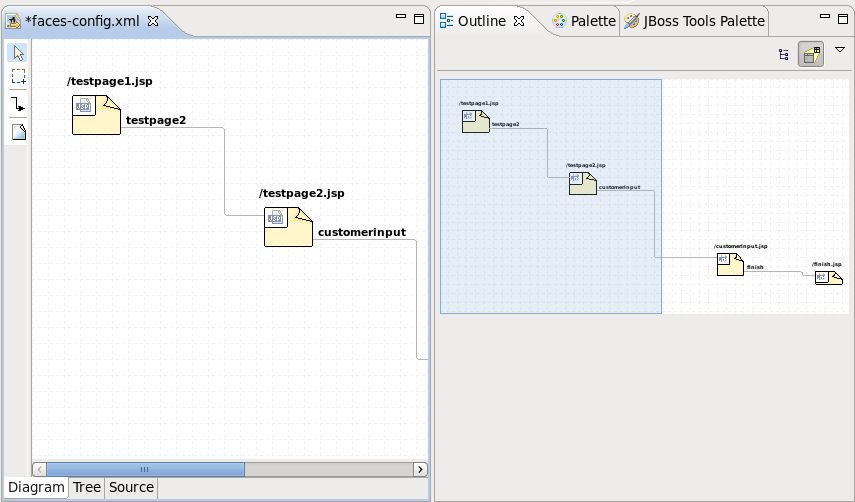Minimize the editor pane
The width and height of the screenshot is (855, 502).
click(x=401, y=17)
